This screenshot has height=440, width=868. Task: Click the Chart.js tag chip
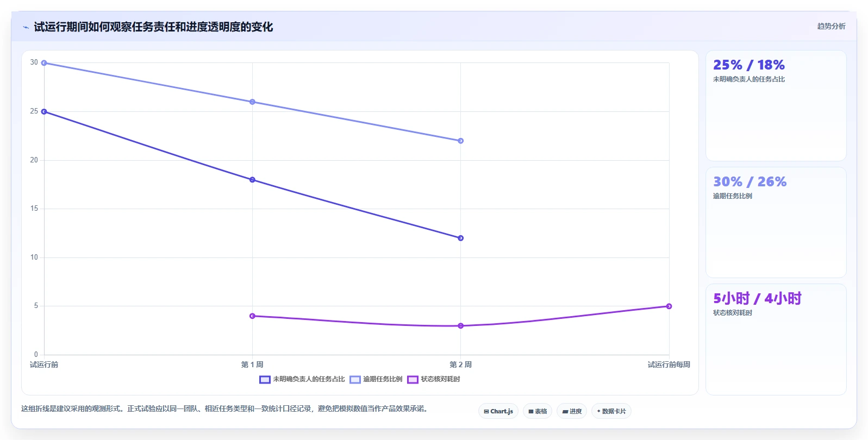(498, 411)
